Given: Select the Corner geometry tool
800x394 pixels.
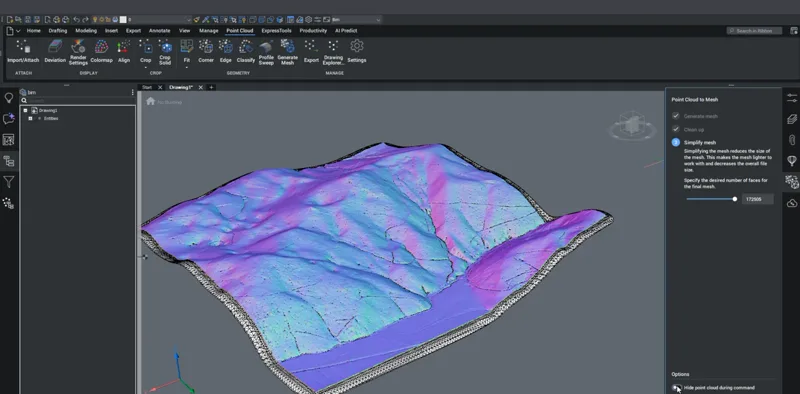Looking at the screenshot, I should [x=206, y=52].
